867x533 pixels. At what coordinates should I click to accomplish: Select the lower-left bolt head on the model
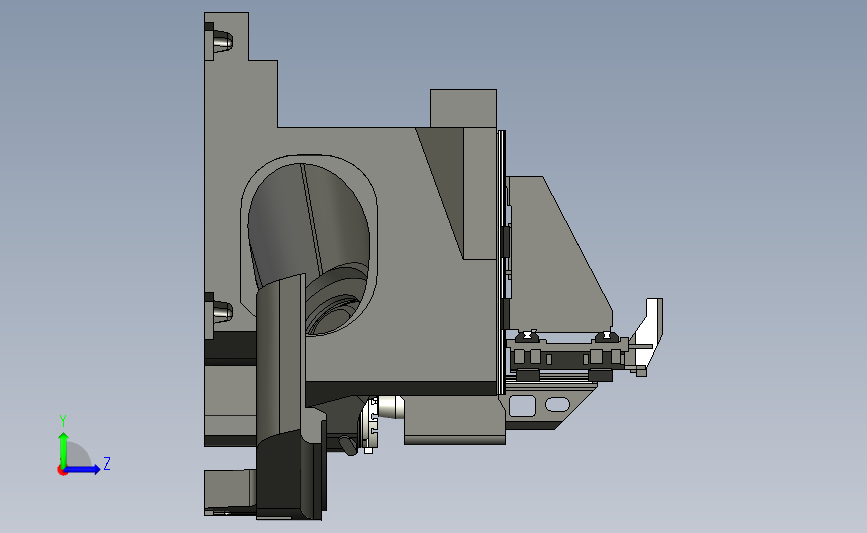click(x=222, y=311)
